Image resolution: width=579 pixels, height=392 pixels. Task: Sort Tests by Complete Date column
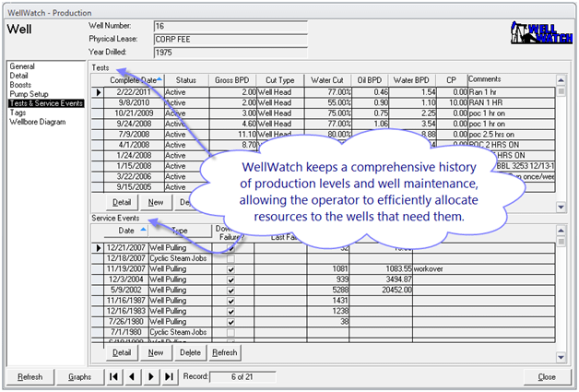tap(134, 80)
